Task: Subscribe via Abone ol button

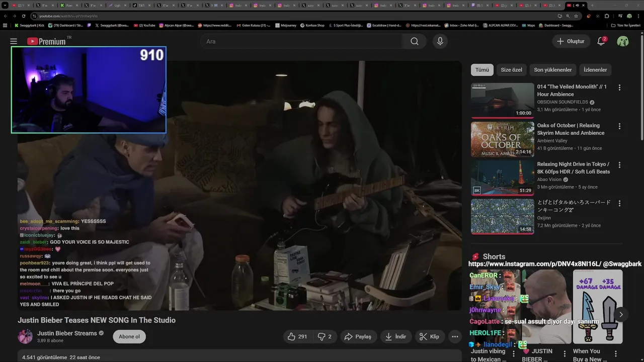Action: [129, 336]
